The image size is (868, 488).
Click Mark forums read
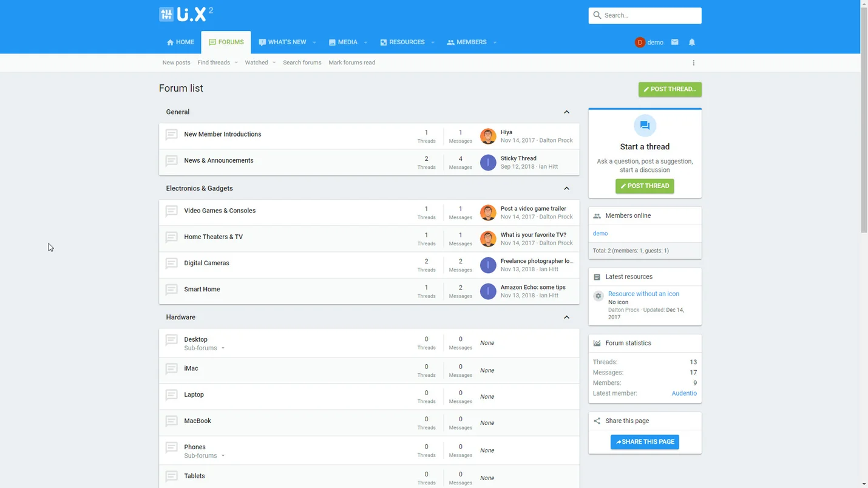351,63
